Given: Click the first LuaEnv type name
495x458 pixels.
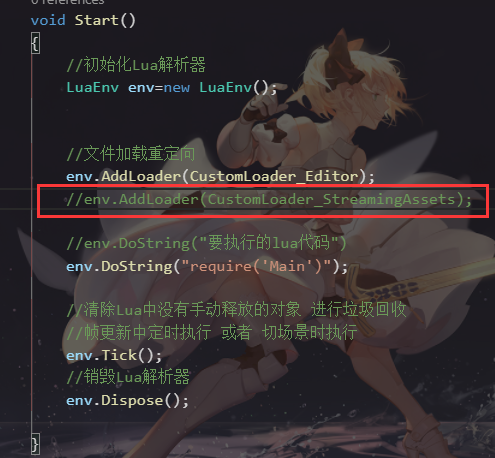Looking at the screenshot, I should [x=93, y=88].
